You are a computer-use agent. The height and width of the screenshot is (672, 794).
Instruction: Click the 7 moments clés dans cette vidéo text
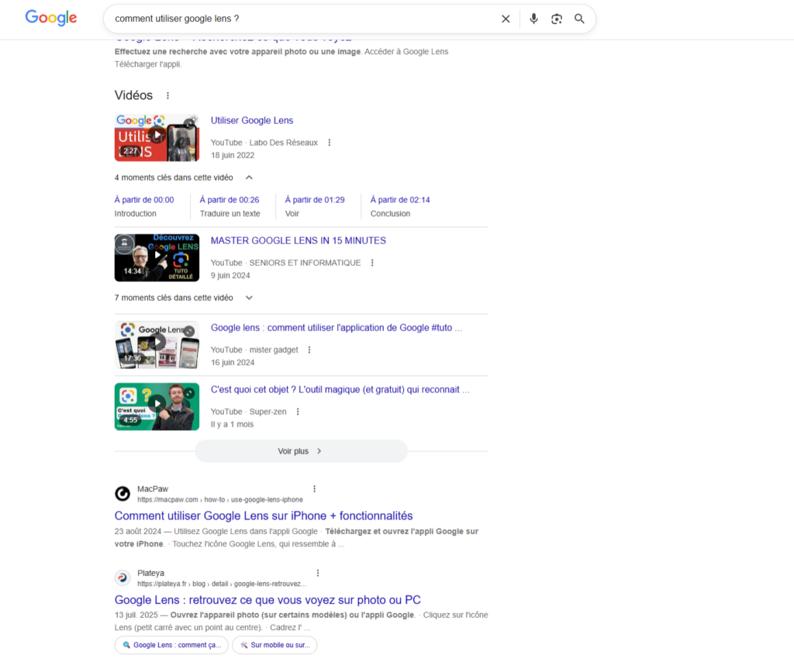tap(174, 298)
